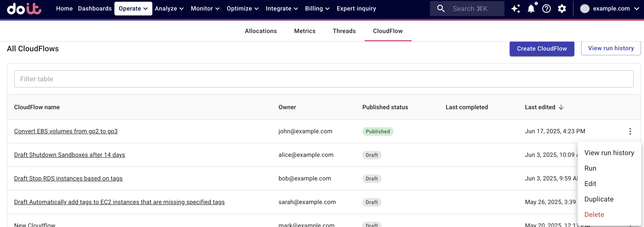Sort by Published status column header

(385, 107)
